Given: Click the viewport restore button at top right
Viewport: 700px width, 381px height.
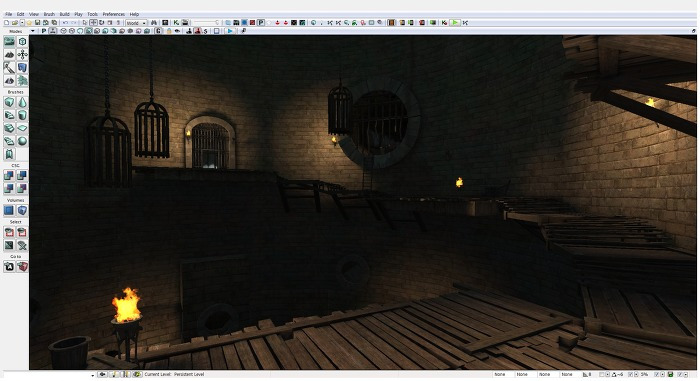Looking at the screenshot, I should 694,31.
